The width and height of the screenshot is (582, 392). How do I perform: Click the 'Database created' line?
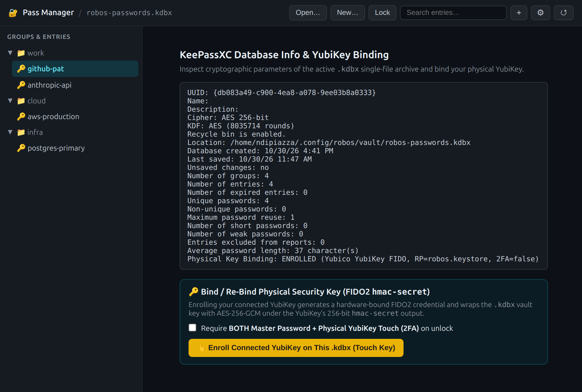(x=260, y=151)
